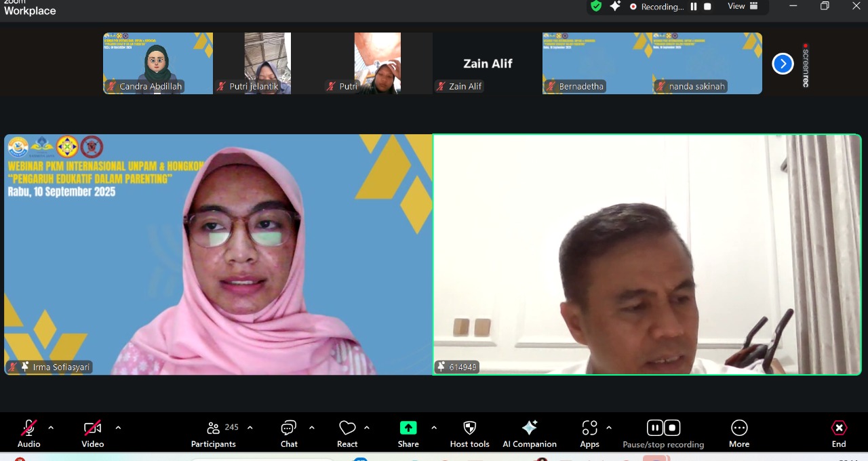Turn on the camera Video button
This screenshot has width=868, height=461.
[x=93, y=434]
